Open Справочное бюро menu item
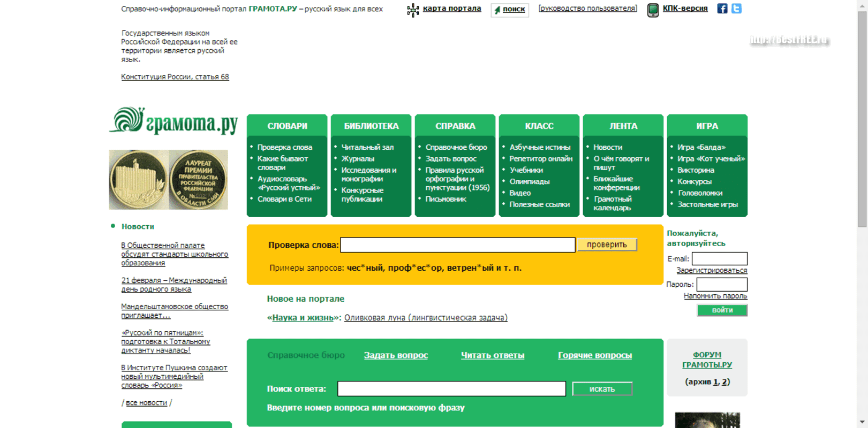868x428 pixels. click(456, 147)
